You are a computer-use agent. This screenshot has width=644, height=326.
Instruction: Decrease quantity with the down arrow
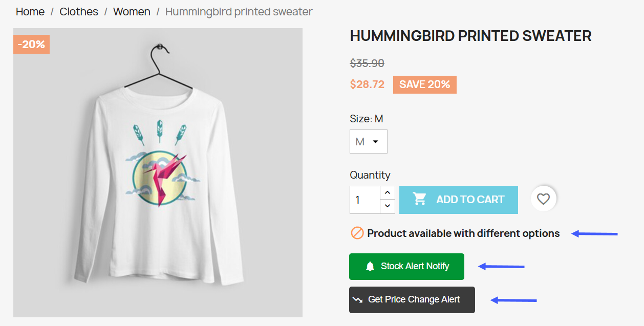coord(387,206)
